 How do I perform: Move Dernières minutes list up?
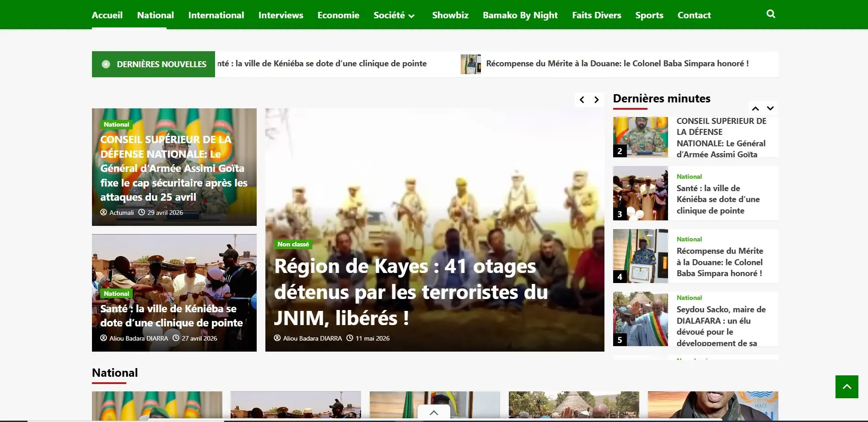click(x=755, y=108)
